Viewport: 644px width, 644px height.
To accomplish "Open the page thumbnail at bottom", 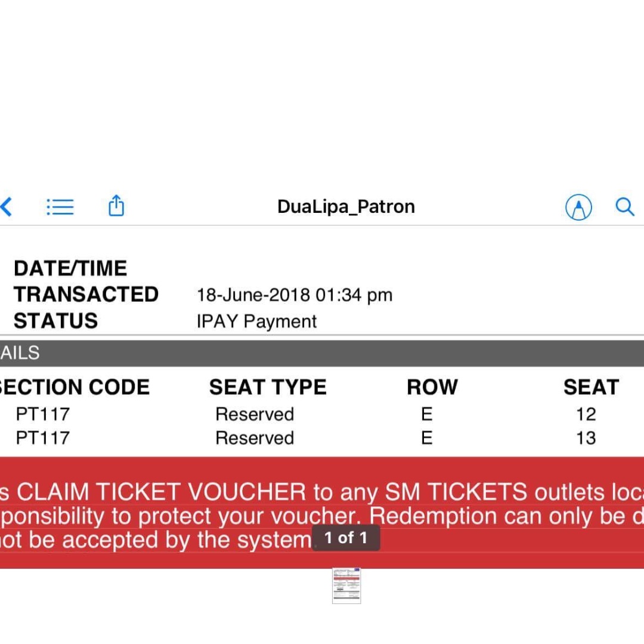I will [x=346, y=587].
